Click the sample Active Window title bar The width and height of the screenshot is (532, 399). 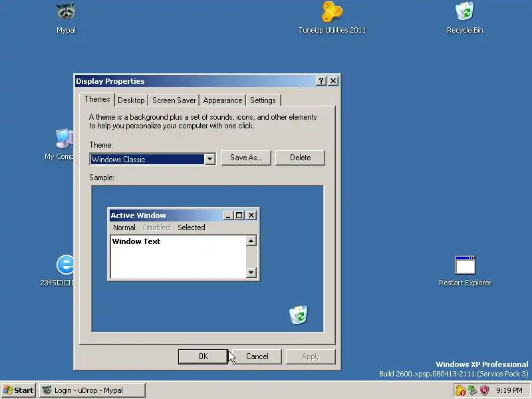click(x=184, y=215)
